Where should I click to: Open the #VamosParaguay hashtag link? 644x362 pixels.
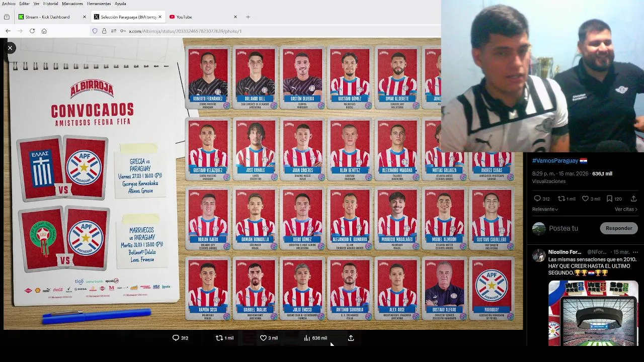[555, 160]
